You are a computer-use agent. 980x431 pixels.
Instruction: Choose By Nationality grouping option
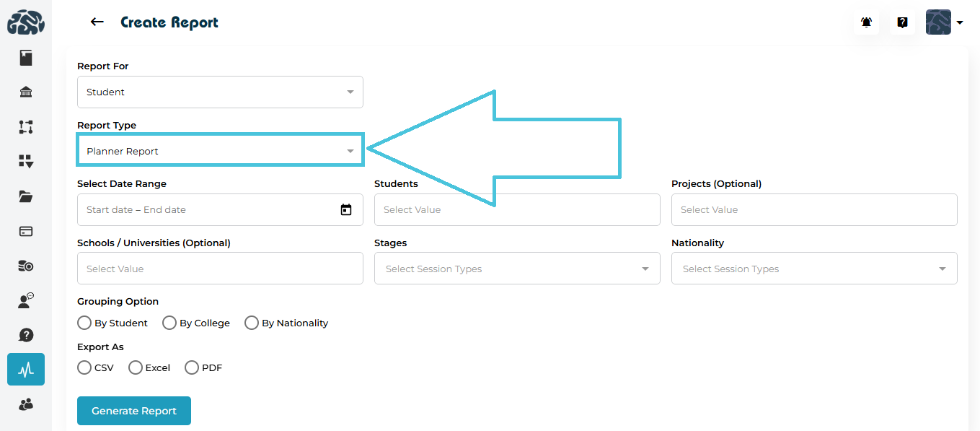tap(252, 323)
